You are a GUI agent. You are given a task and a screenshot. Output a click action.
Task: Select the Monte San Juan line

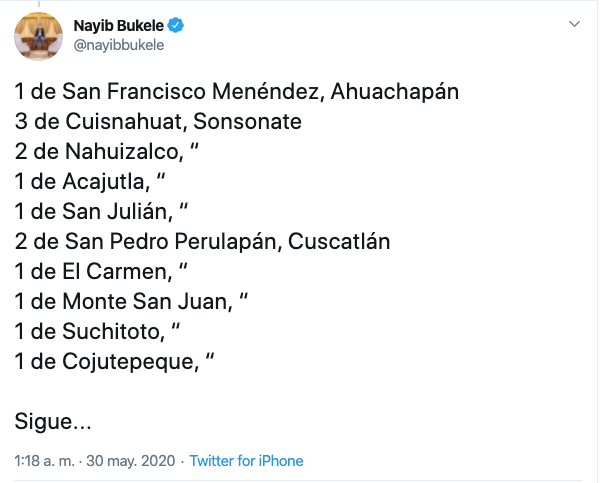[130, 302]
